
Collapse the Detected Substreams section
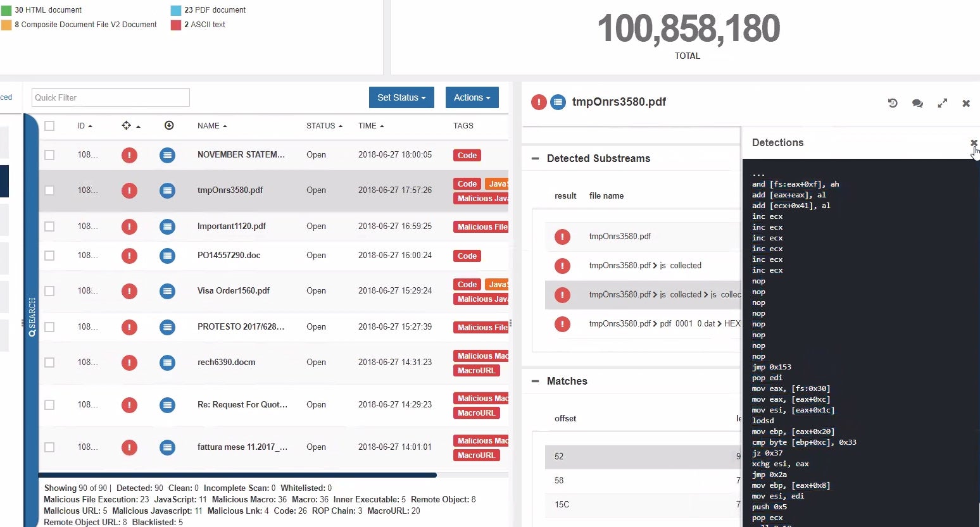click(535, 159)
